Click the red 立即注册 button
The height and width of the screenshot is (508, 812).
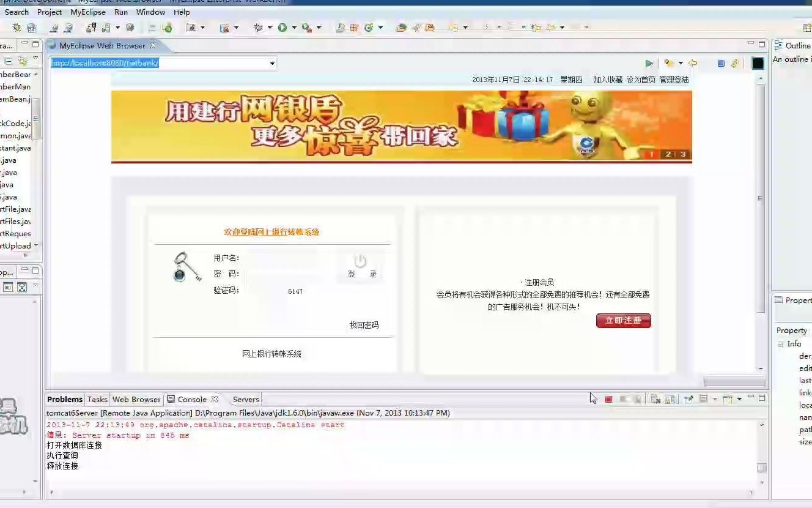pos(623,321)
